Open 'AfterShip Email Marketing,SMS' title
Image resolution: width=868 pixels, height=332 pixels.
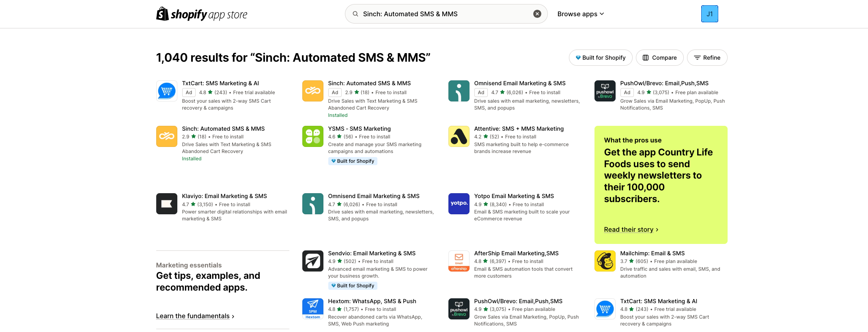point(517,253)
